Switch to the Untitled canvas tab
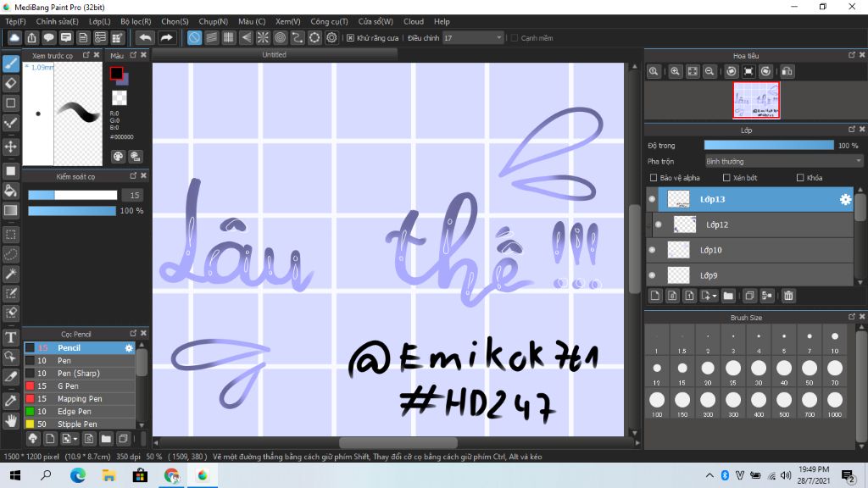 click(275, 55)
